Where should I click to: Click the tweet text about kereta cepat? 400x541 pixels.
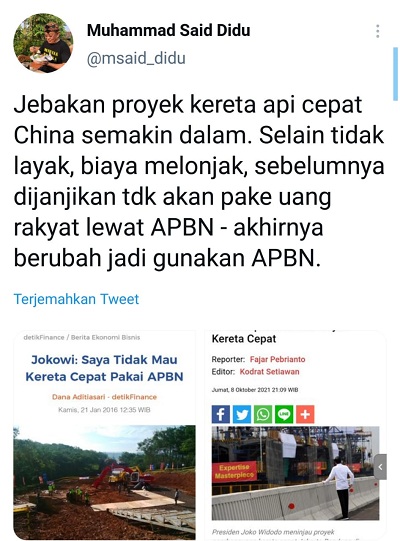[199, 181]
